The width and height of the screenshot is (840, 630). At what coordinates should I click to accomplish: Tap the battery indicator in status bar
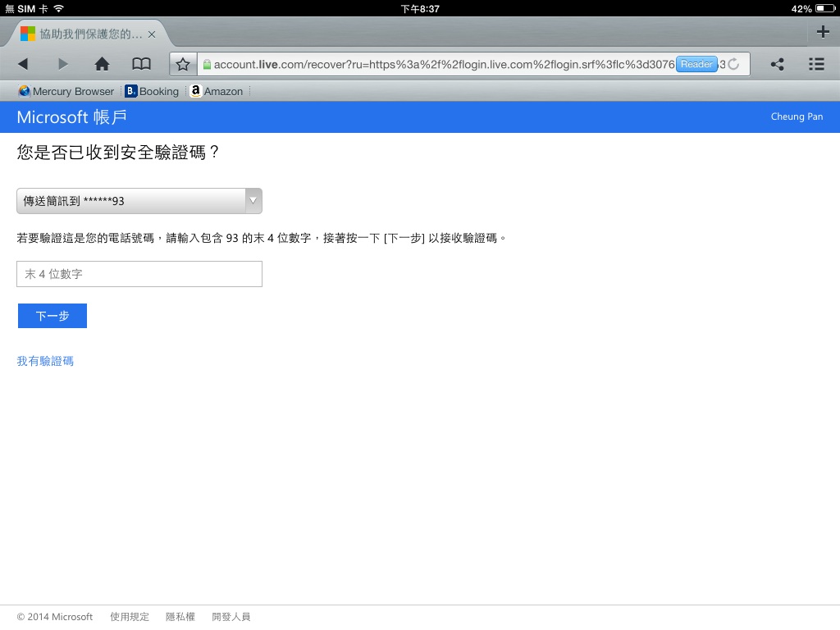tap(825, 8)
